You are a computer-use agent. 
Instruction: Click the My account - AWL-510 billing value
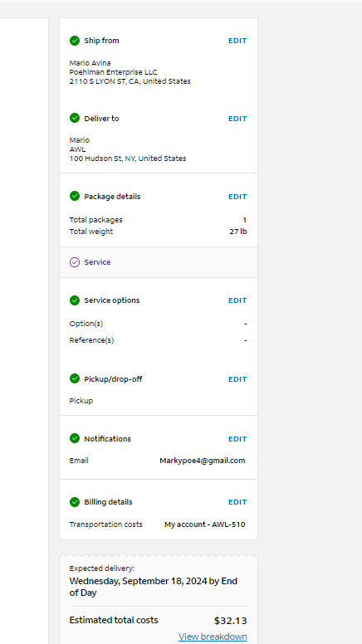204,524
